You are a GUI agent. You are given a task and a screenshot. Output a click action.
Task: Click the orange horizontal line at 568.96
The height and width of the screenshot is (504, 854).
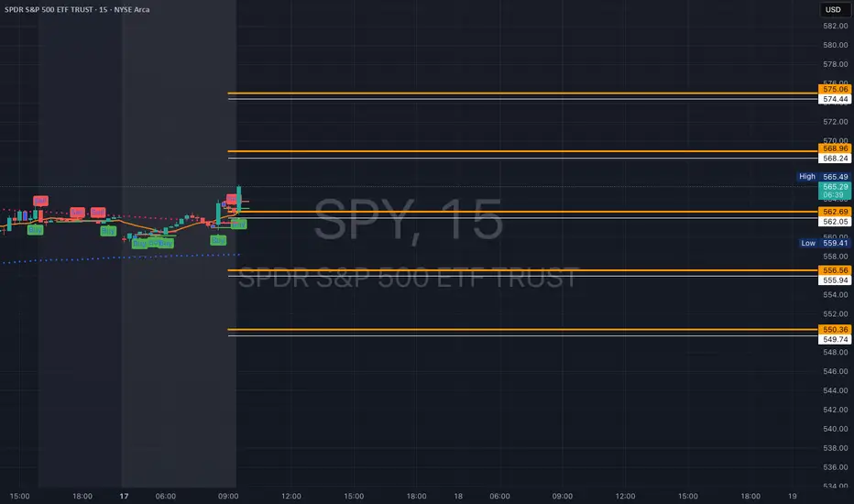coord(523,151)
